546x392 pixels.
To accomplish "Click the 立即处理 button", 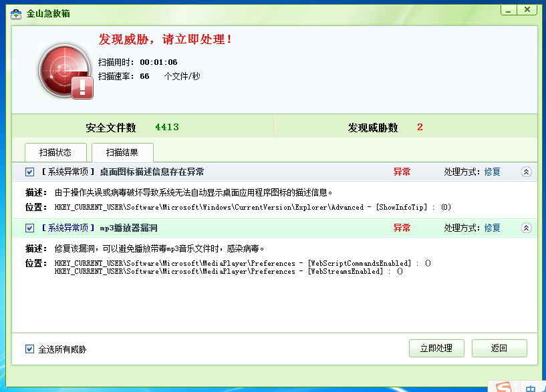I will pos(436,348).
